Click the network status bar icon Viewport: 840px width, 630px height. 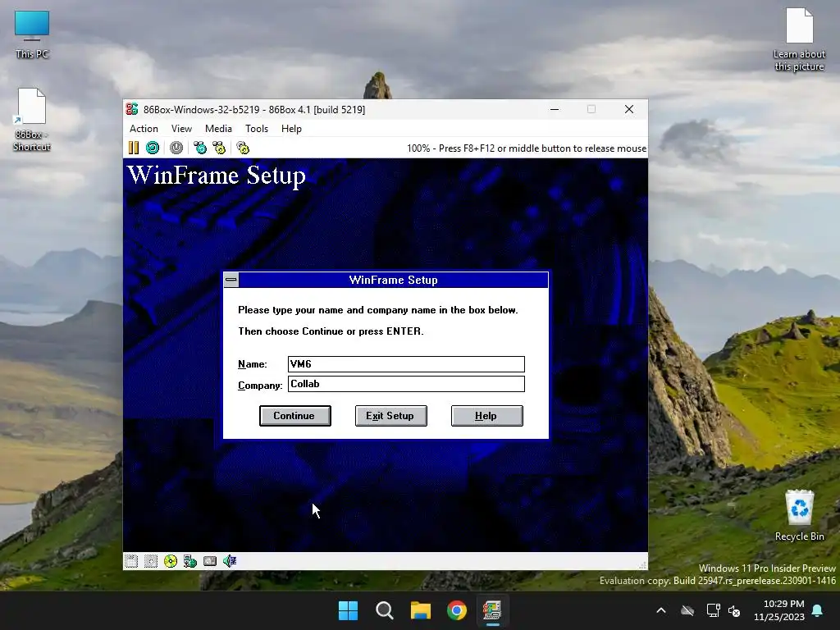click(190, 561)
